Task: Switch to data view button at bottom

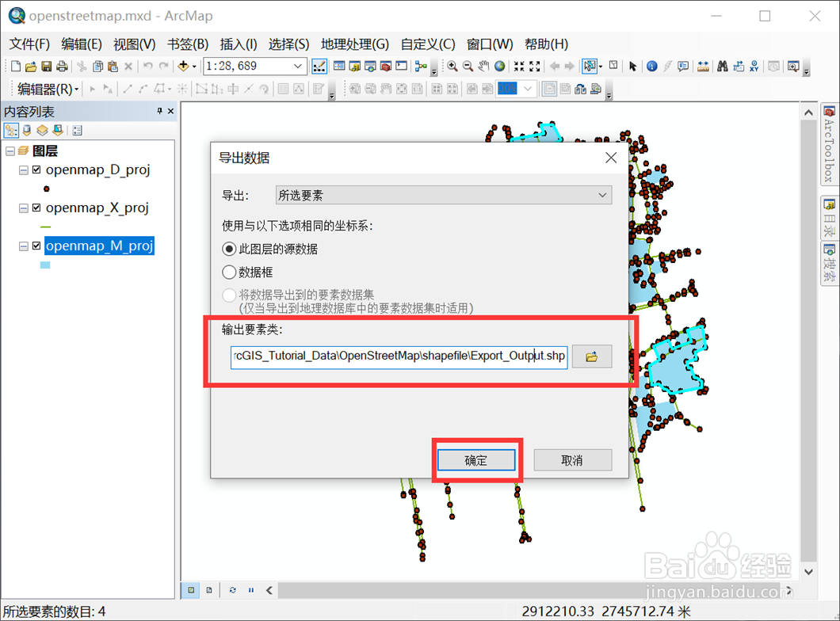Action: pyautogui.click(x=191, y=590)
